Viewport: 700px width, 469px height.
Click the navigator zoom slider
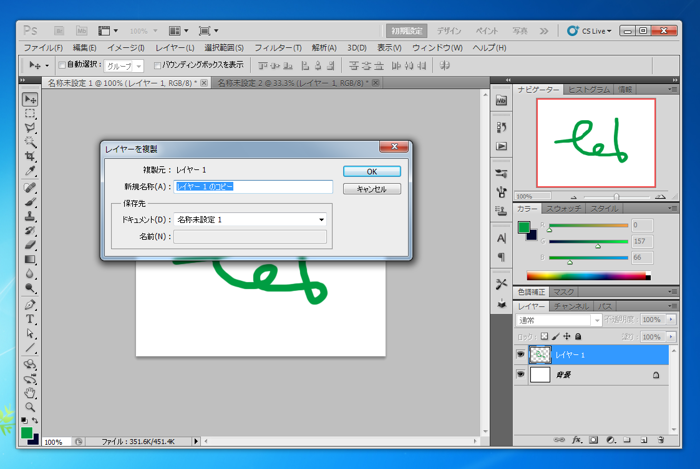617,196
